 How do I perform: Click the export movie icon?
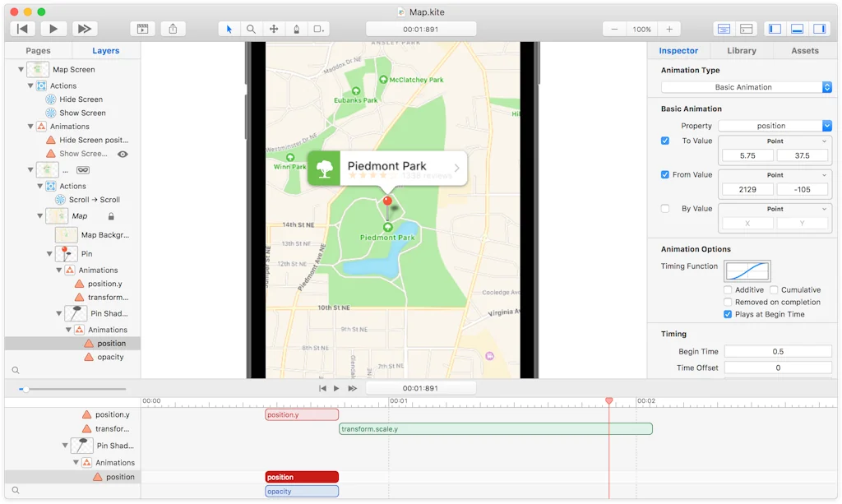[x=141, y=29]
